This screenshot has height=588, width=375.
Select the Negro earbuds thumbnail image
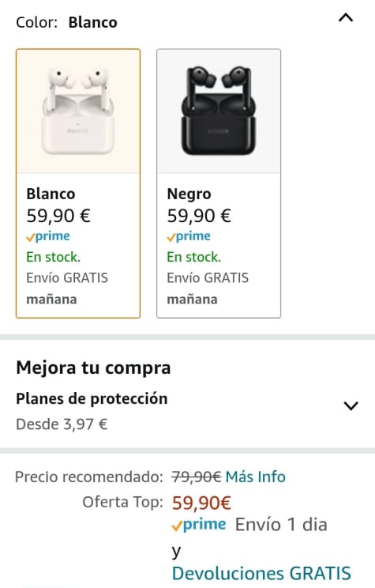pos(219,111)
